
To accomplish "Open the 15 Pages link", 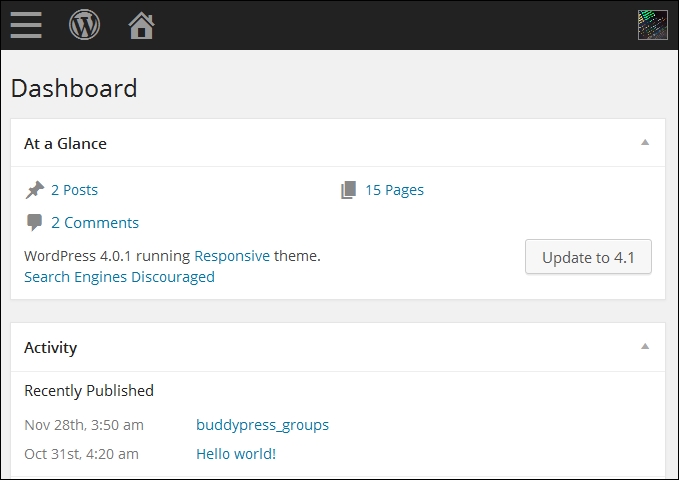I will (x=394, y=190).
